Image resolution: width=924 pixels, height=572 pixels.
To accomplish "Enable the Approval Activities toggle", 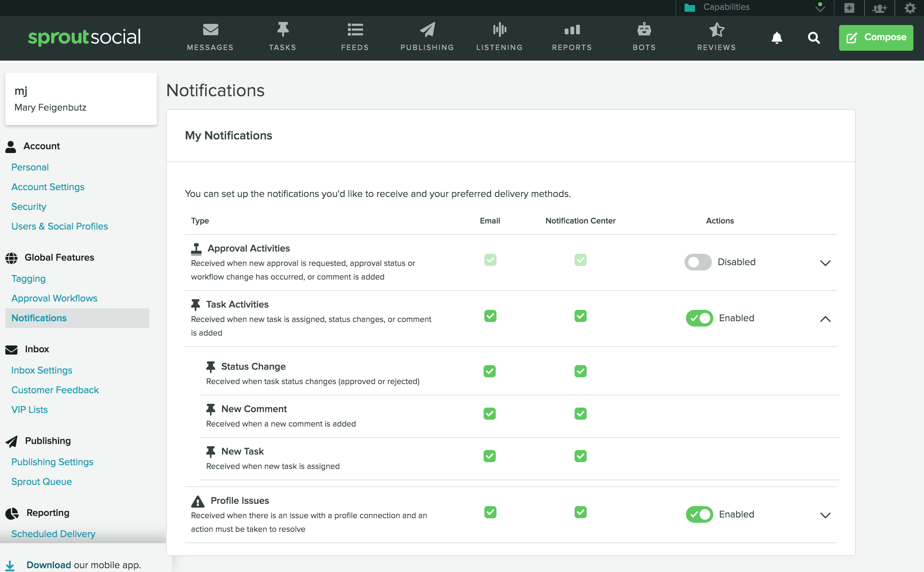I will (x=698, y=262).
